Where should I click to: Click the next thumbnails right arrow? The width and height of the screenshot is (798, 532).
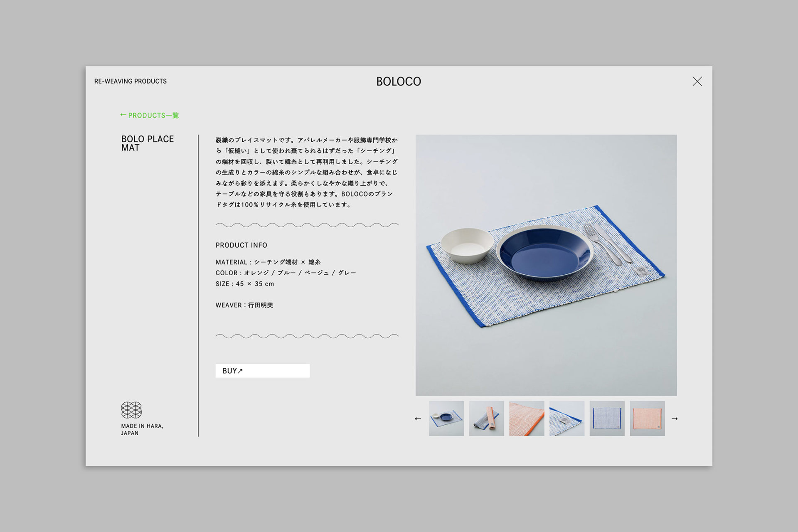point(675,419)
